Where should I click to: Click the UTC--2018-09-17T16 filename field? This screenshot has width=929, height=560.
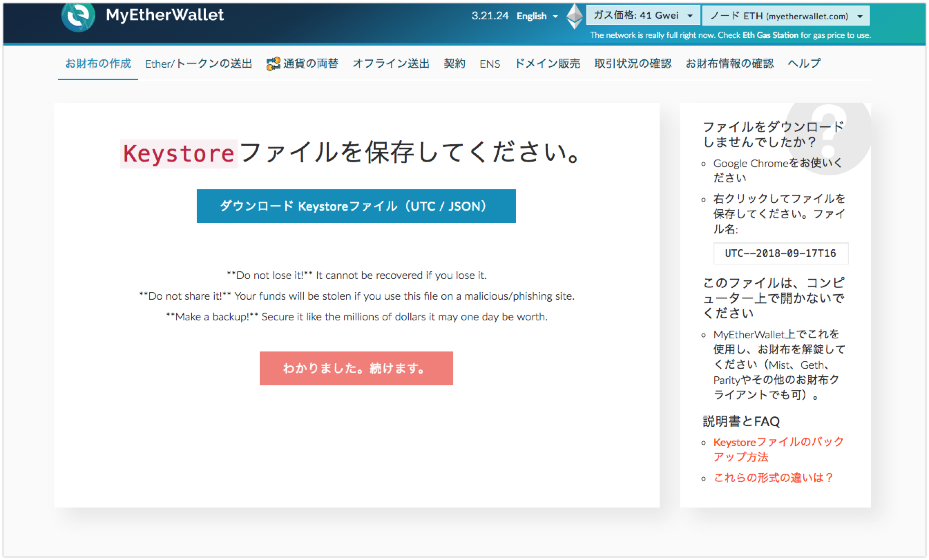click(x=780, y=253)
